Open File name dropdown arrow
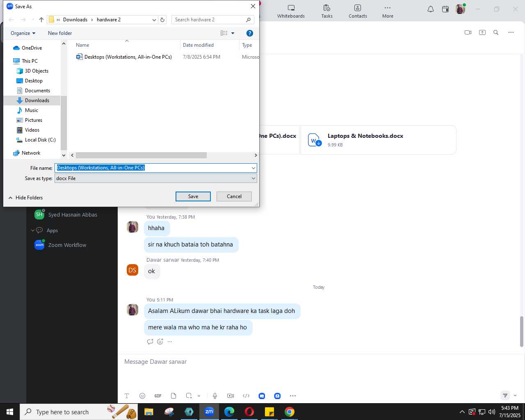The width and height of the screenshot is (525, 420). 253,168
